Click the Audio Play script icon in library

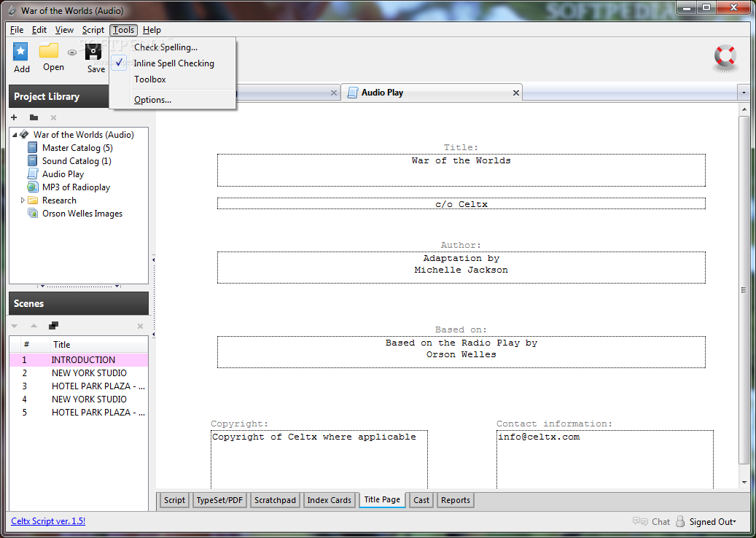point(32,174)
